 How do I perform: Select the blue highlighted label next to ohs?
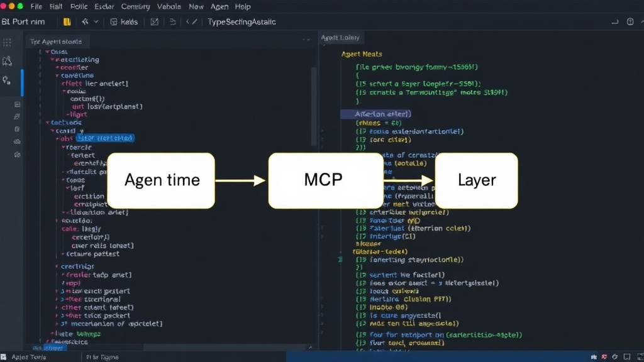pos(105,138)
